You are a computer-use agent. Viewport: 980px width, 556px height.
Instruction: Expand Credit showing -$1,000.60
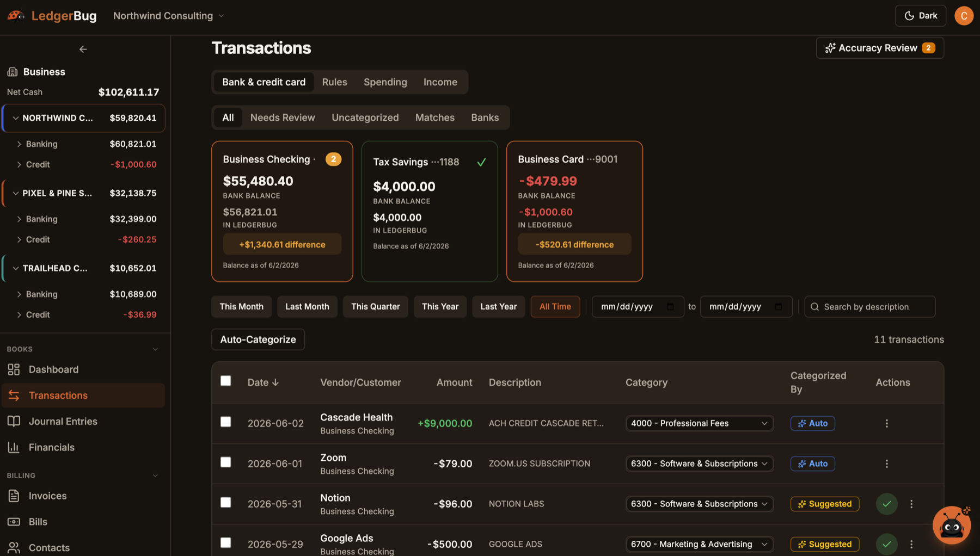[19, 164]
